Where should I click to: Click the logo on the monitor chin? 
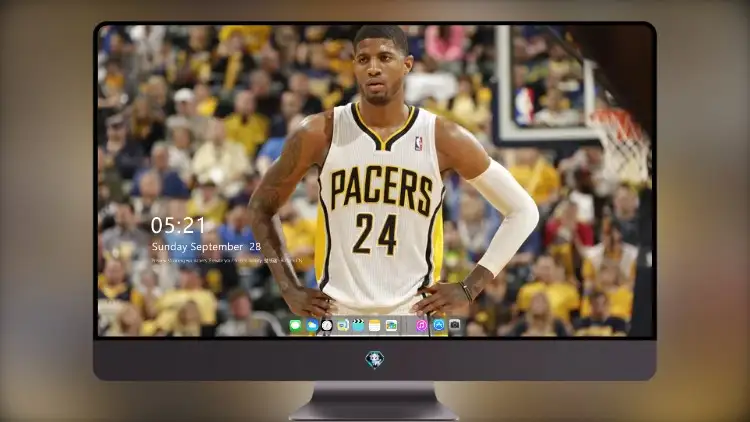point(375,359)
